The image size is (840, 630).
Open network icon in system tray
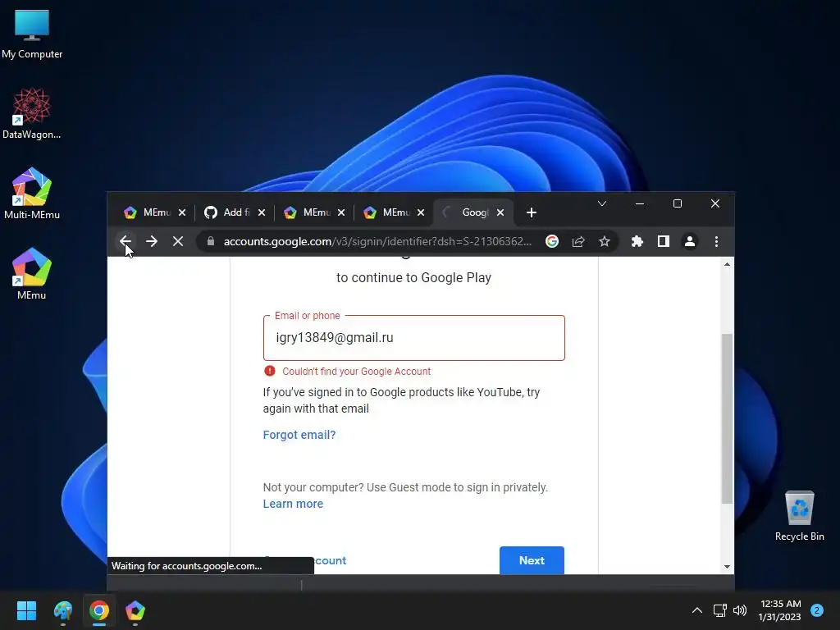(719, 610)
